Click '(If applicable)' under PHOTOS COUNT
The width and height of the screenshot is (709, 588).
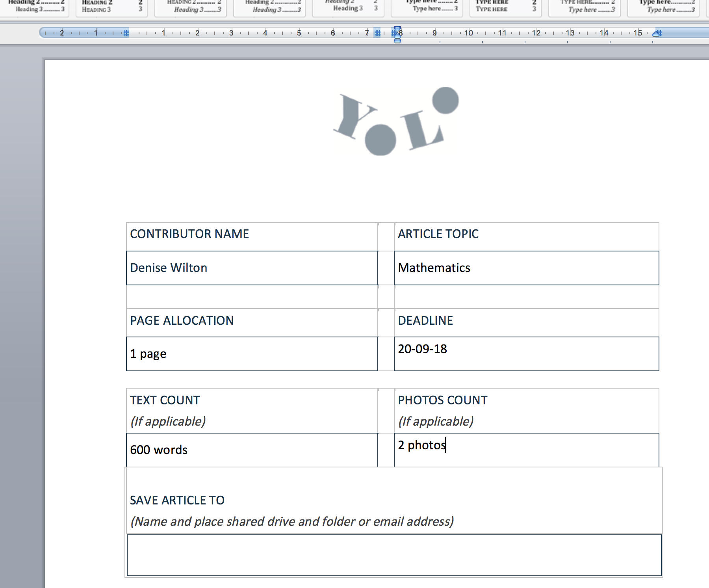click(x=436, y=422)
